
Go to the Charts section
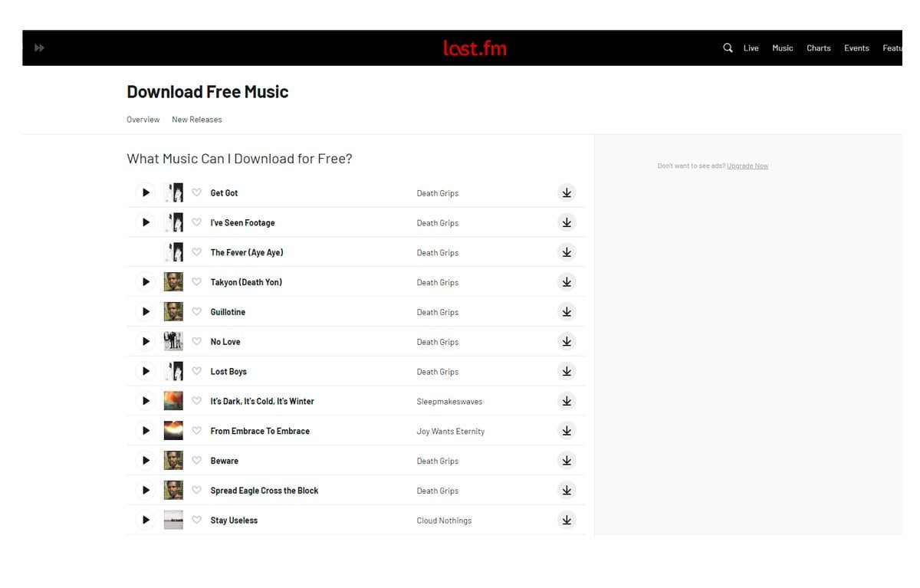click(819, 48)
